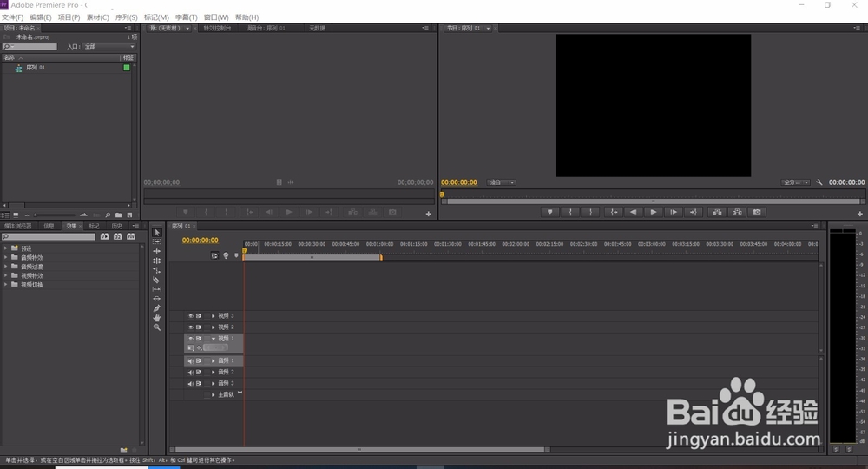Mute Audio 1 track speaker icon
This screenshot has width=868, height=469.
(191, 361)
